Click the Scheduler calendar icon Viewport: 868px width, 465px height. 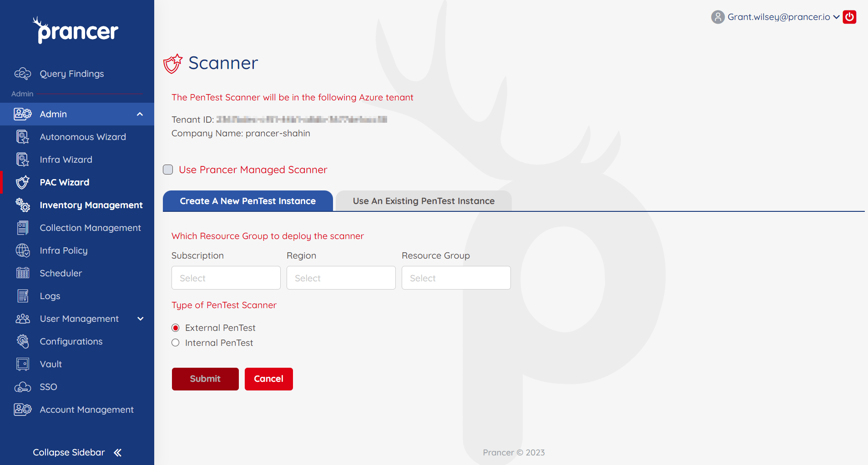tap(23, 273)
